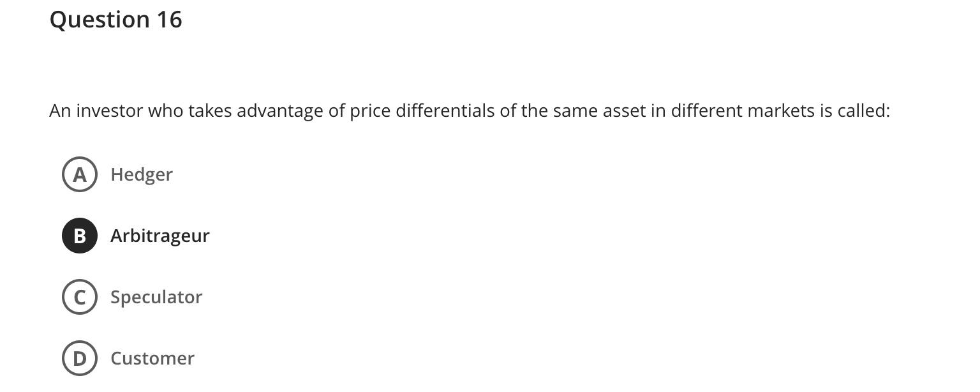The image size is (980, 392).
Task: Choose the Hedger answer option
Action: click(141, 174)
